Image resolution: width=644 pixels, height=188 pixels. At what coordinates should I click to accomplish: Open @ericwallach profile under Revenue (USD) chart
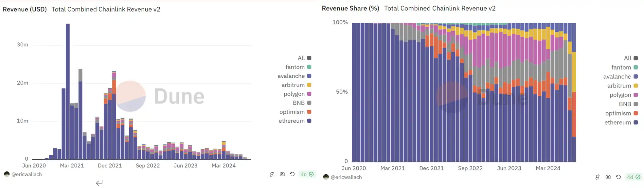[x=27, y=174]
